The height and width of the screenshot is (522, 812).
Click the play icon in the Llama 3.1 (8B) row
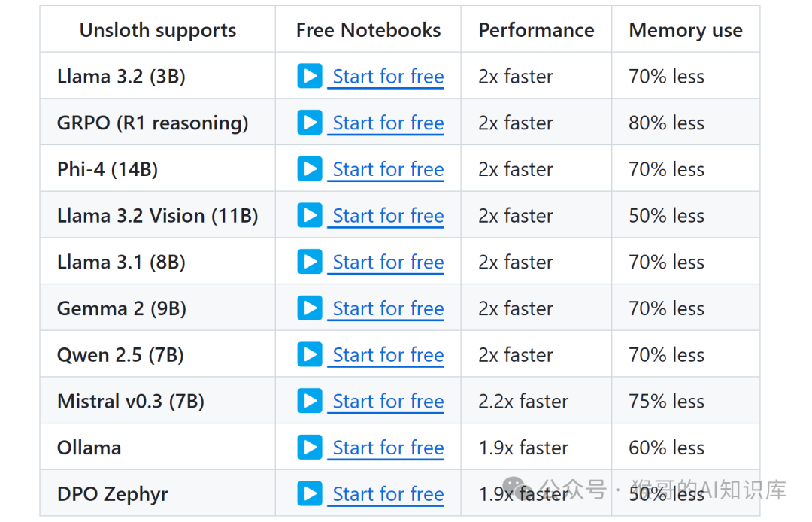[309, 262]
